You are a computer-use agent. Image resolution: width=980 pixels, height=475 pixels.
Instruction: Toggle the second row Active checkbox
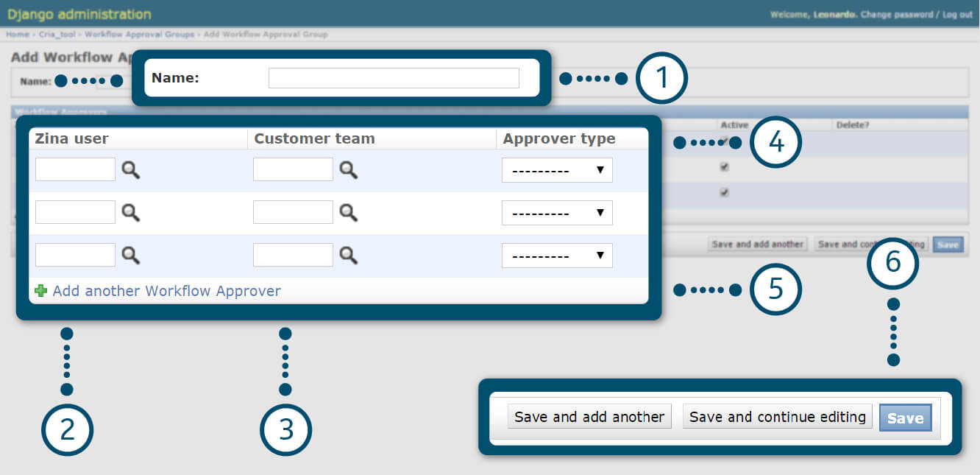click(x=724, y=167)
